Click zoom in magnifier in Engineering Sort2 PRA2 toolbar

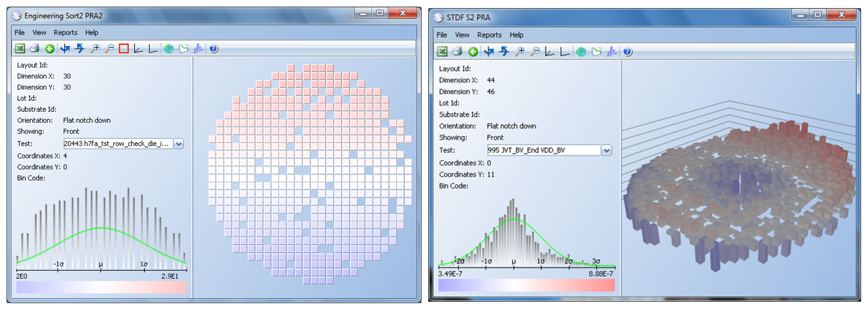tap(95, 49)
